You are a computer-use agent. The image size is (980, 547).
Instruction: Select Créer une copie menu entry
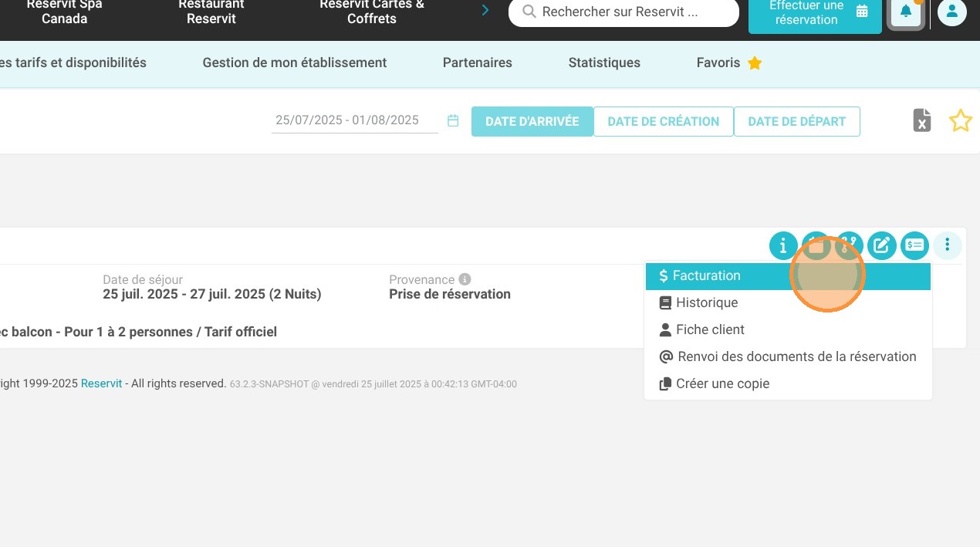(x=788, y=383)
